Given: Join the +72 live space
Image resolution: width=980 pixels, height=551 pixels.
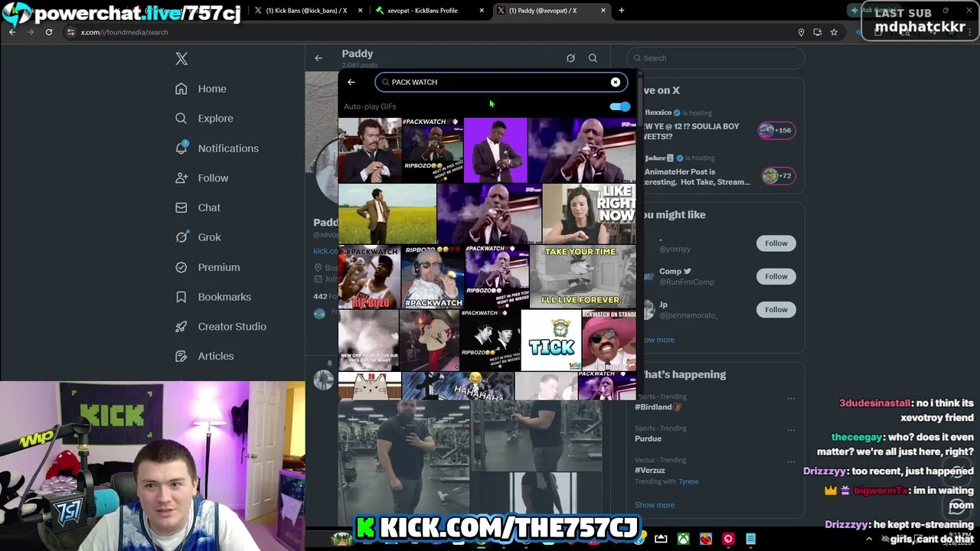Looking at the screenshot, I should (778, 176).
